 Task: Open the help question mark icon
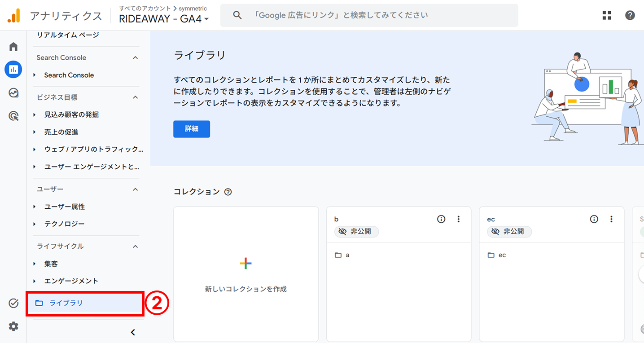point(630,15)
